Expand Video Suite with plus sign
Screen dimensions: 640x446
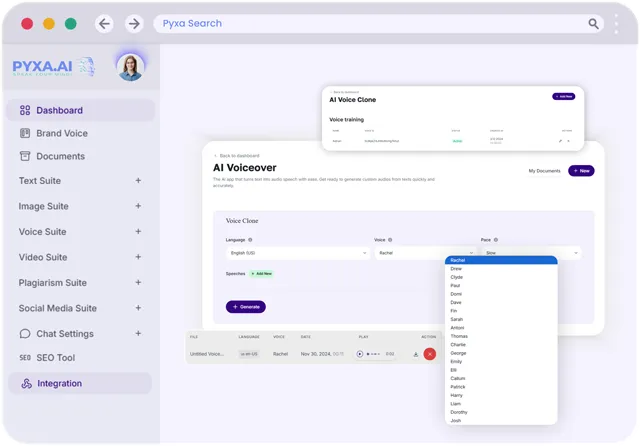coord(138,257)
